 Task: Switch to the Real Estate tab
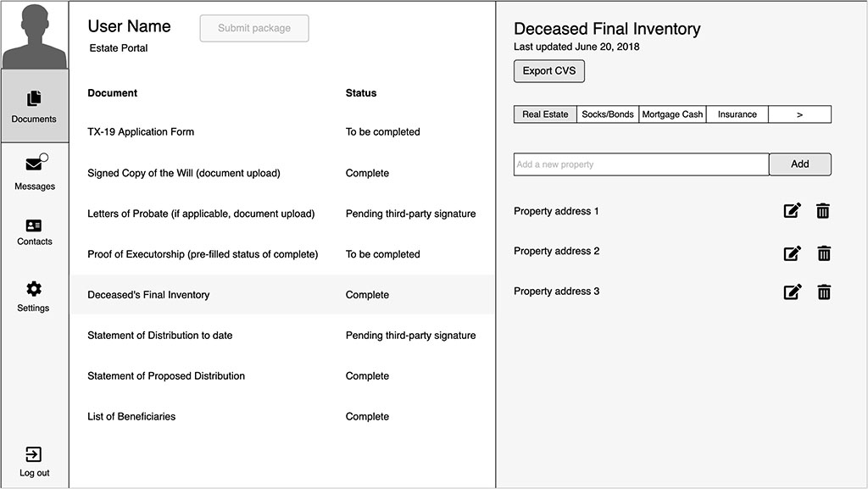click(x=545, y=114)
